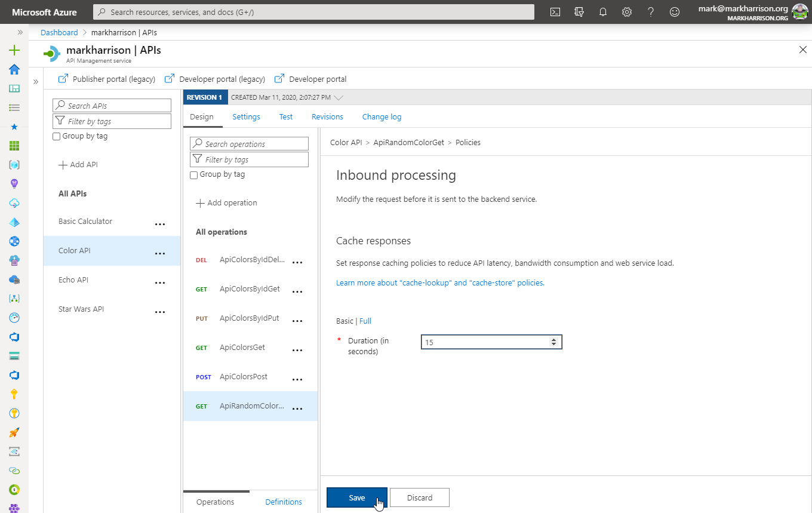Open the feedback smiley icon
The image size is (812, 513).
[675, 12]
